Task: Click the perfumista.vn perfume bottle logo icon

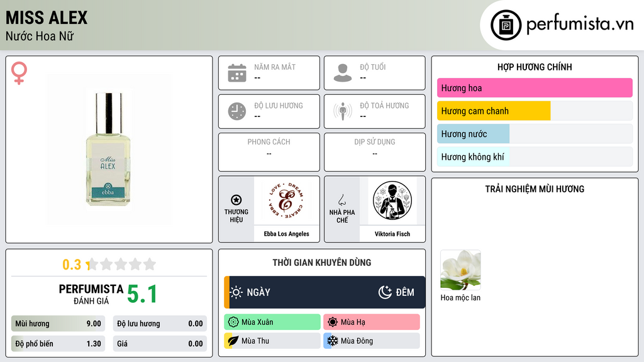Action: click(506, 25)
